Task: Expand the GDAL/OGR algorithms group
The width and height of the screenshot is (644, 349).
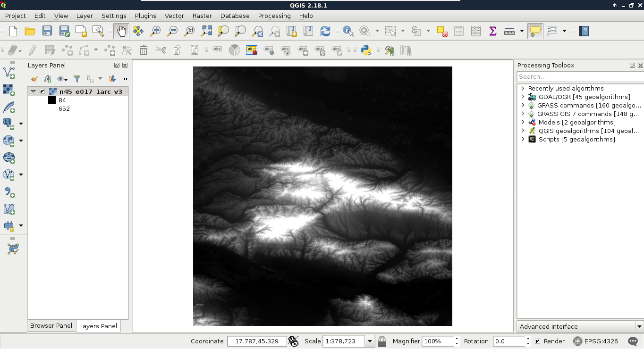Action: (x=523, y=97)
